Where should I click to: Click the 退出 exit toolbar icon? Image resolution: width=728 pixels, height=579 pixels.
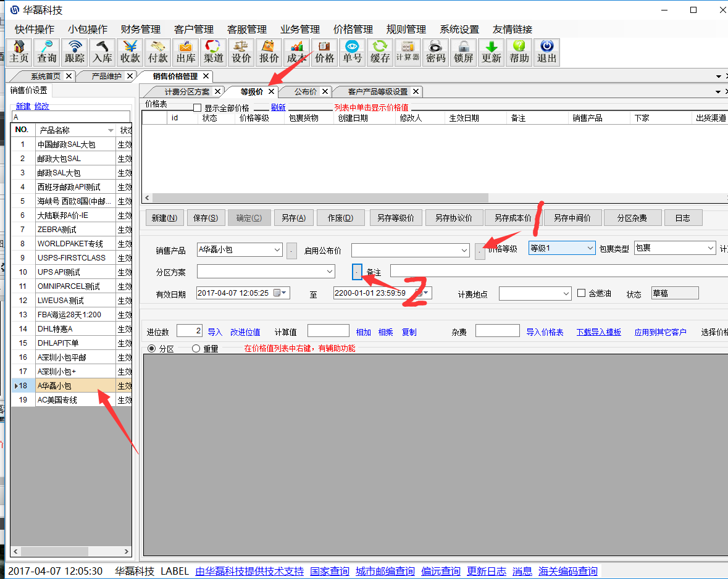pos(546,52)
